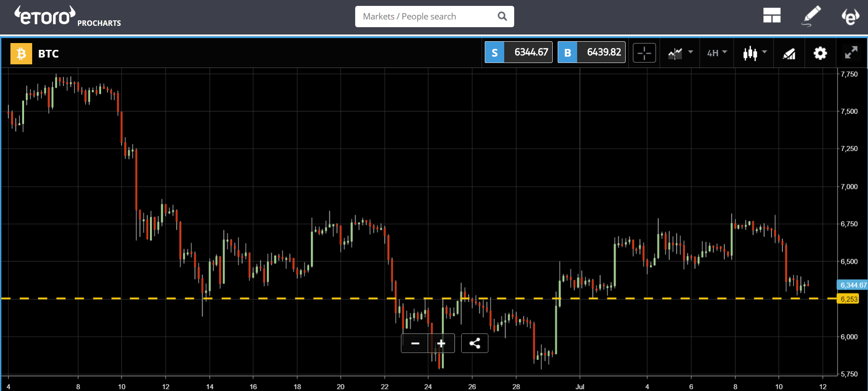This screenshot has width=868, height=391.
Task: Zoom out the chart with minus button
Action: pos(415,343)
